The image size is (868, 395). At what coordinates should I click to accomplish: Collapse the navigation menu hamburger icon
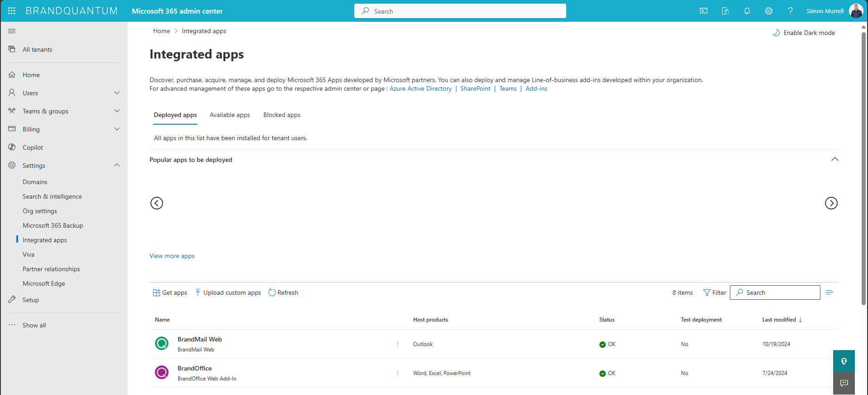click(x=12, y=31)
